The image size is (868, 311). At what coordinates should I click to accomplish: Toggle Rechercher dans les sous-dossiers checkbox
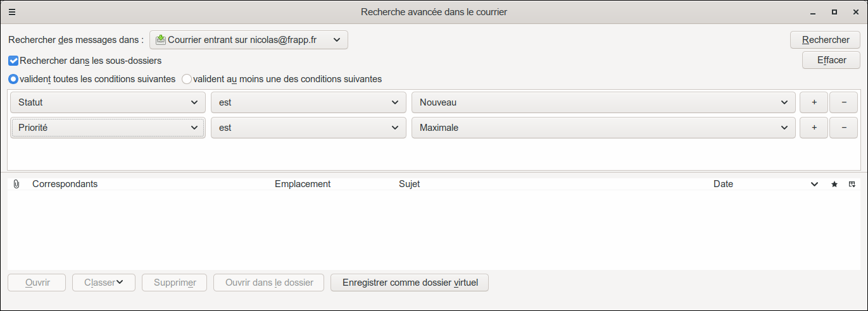coord(13,61)
